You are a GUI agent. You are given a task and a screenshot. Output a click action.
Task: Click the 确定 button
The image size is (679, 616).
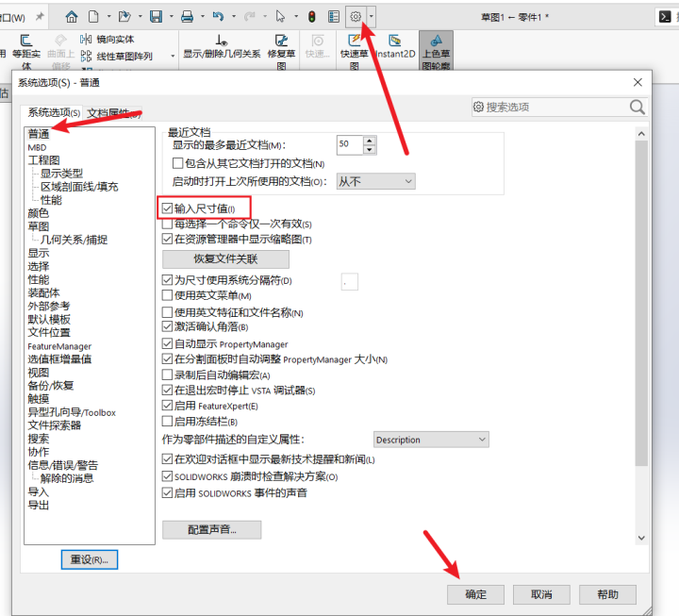pos(475,594)
